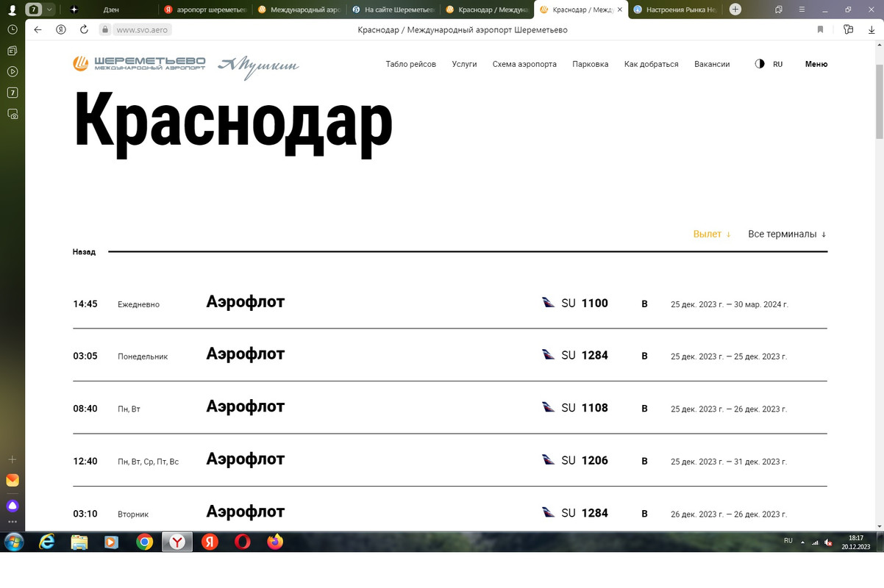Open tab counter showing 7 tabs
This screenshot has width=884, height=588.
(34, 10)
